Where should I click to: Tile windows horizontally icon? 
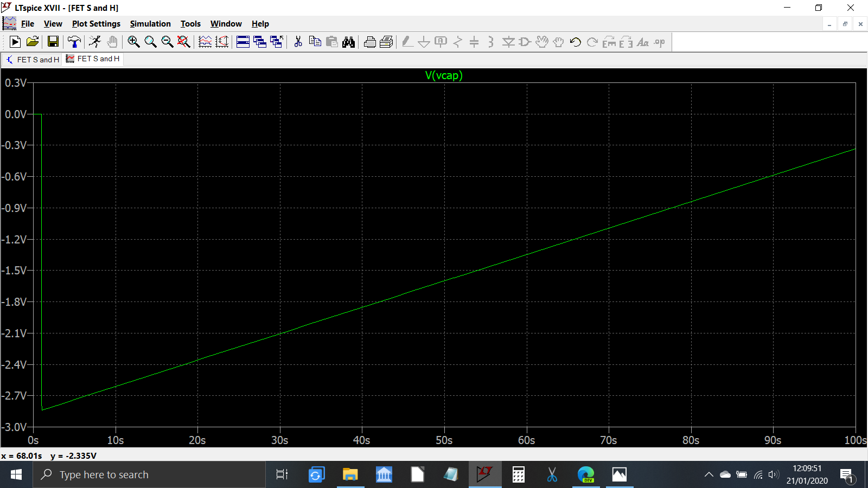pos(243,42)
